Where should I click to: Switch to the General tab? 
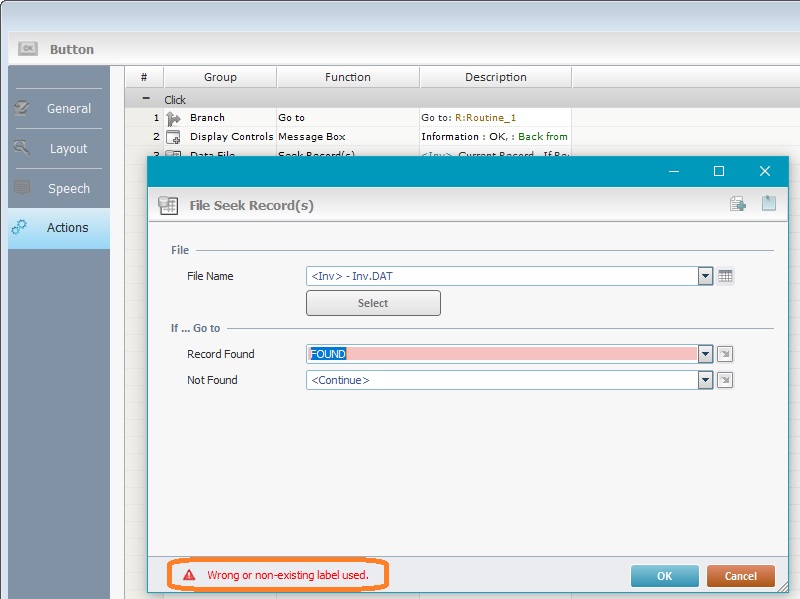(x=59, y=108)
